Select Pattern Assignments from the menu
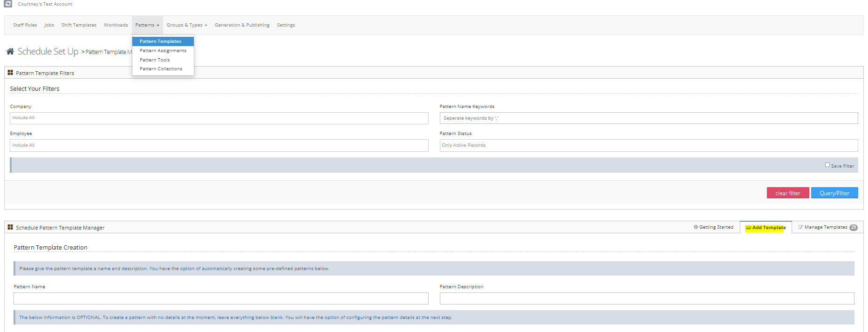Image resolution: width=868 pixels, height=332 pixels. point(163,51)
